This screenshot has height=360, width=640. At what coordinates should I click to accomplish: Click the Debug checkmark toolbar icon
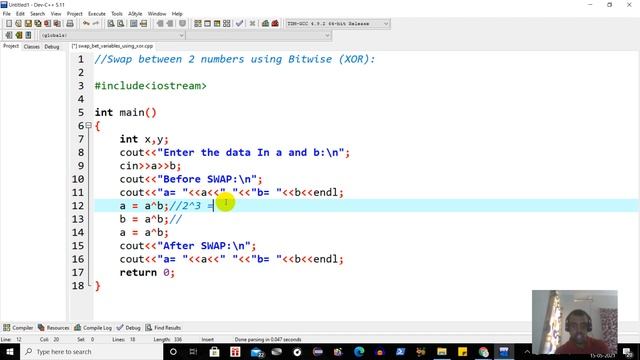click(240, 24)
